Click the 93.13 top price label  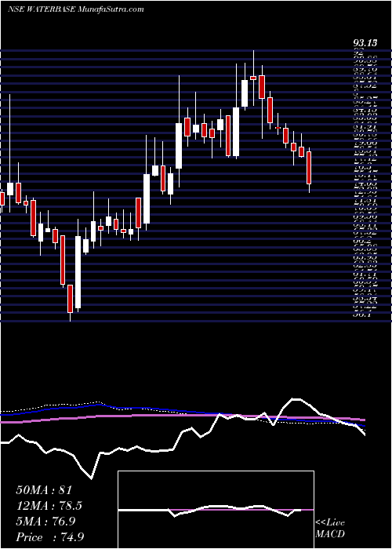[x=365, y=43]
